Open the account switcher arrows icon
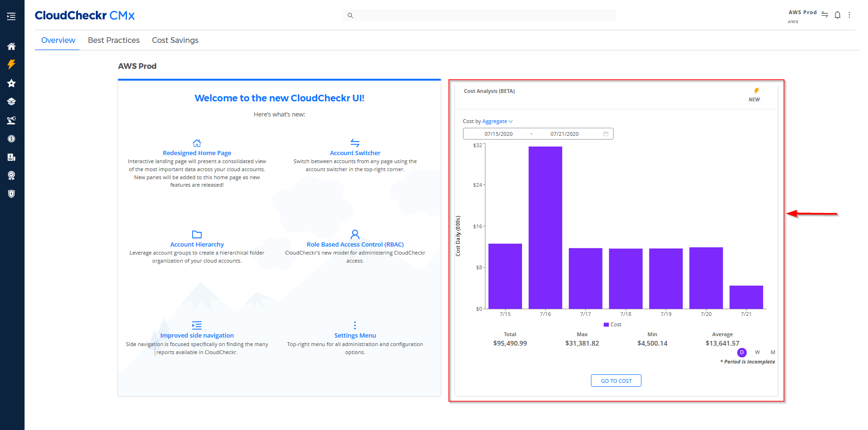 click(x=825, y=15)
